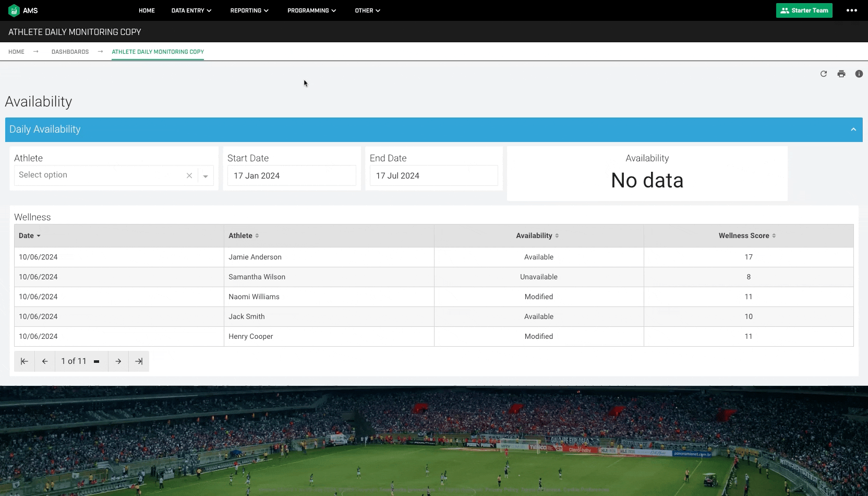The image size is (868, 496).
Task: Navigate to Home breadcrumb link
Action: tap(16, 52)
